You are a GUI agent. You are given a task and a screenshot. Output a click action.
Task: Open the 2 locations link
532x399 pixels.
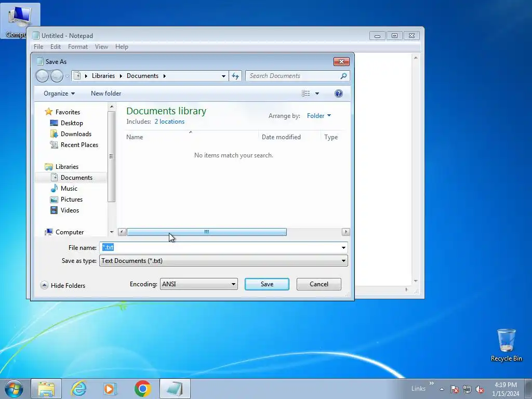[x=169, y=122]
